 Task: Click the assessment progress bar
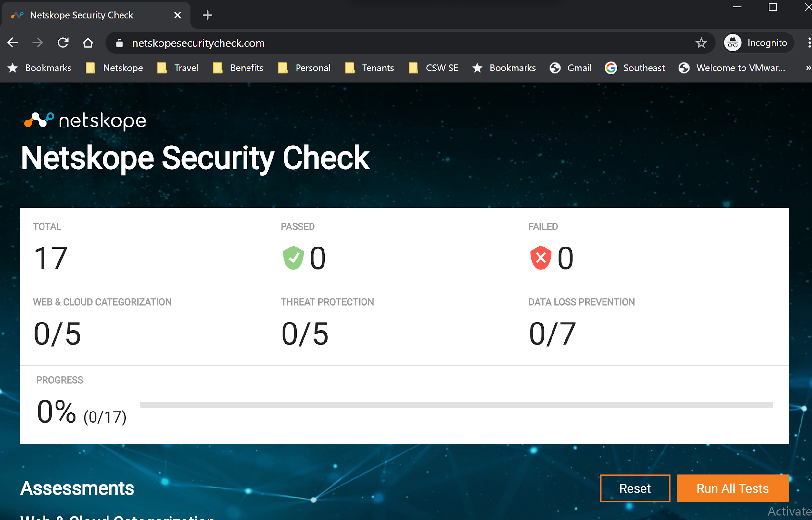[456, 405]
